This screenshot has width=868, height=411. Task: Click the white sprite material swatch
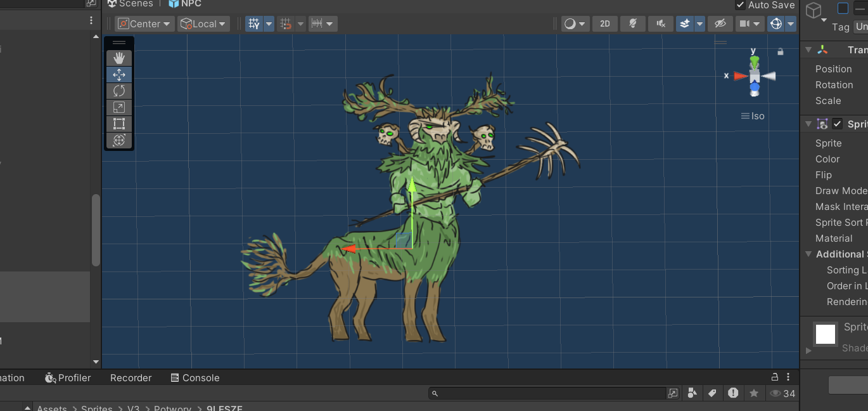click(x=826, y=334)
